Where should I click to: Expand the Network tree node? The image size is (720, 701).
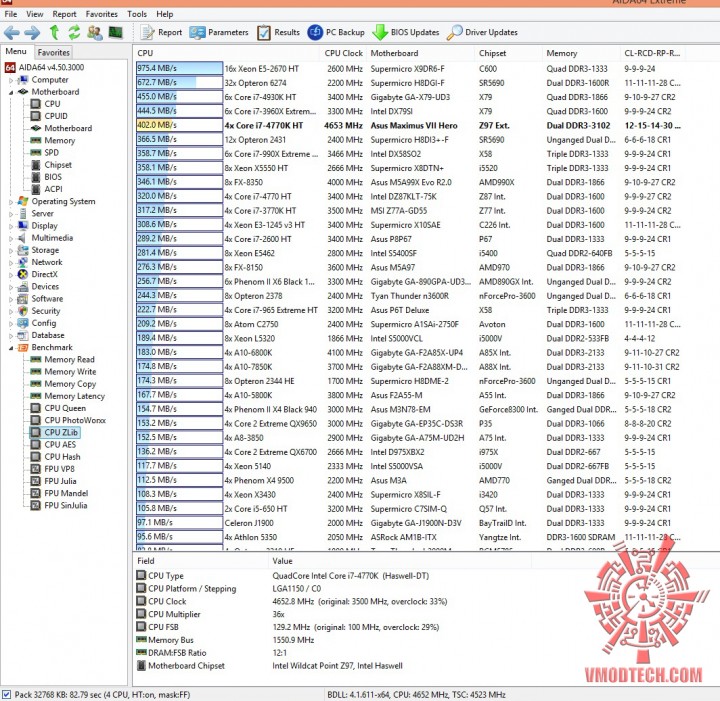tap(11, 263)
